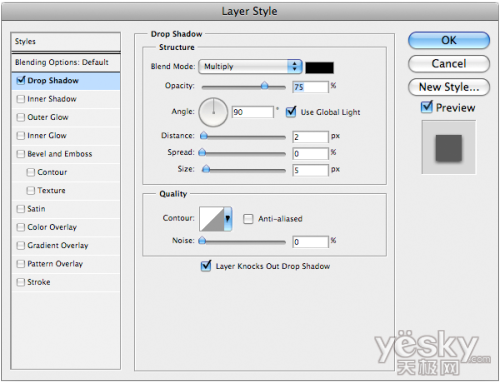This screenshot has height=383, width=500.
Task: Select the Drop Shadow style label
Action: tap(53, 81)
